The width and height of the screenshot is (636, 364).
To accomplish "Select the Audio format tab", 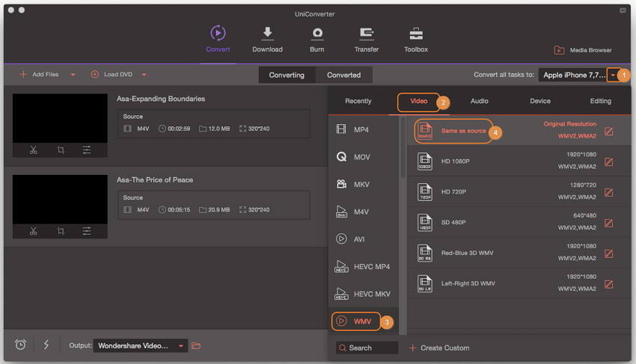I will 480,101.
